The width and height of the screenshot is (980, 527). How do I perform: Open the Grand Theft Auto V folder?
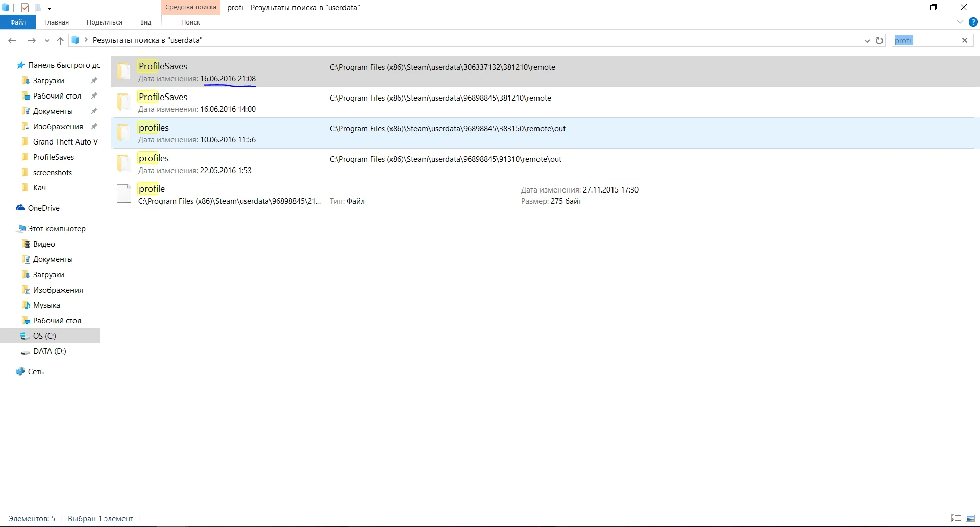(65, 142)
